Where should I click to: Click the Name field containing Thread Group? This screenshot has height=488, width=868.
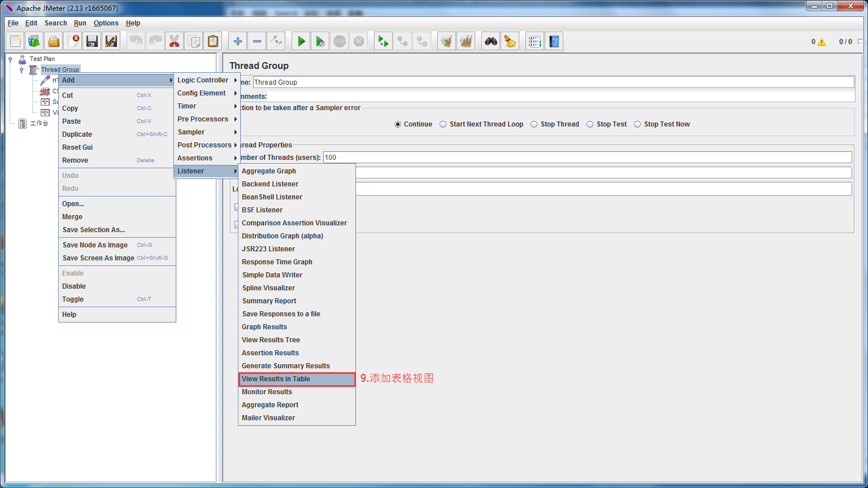553,82
